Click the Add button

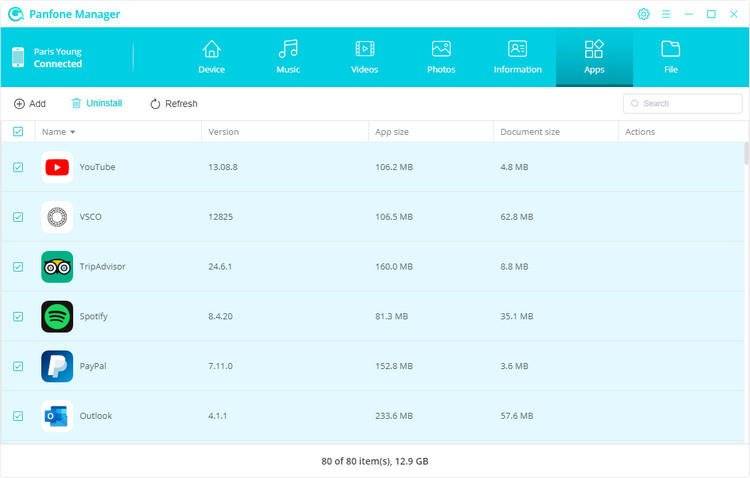pos(30,103)
